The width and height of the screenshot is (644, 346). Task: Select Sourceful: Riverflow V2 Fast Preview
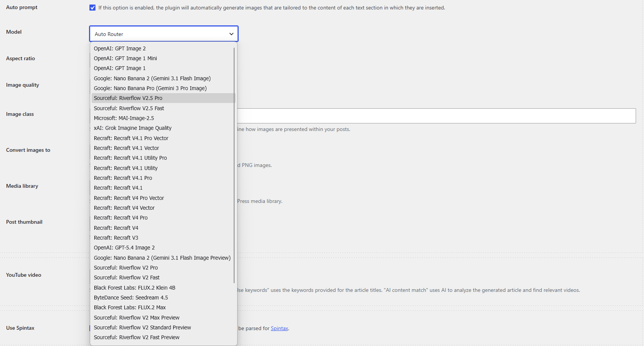pos(163,337)
